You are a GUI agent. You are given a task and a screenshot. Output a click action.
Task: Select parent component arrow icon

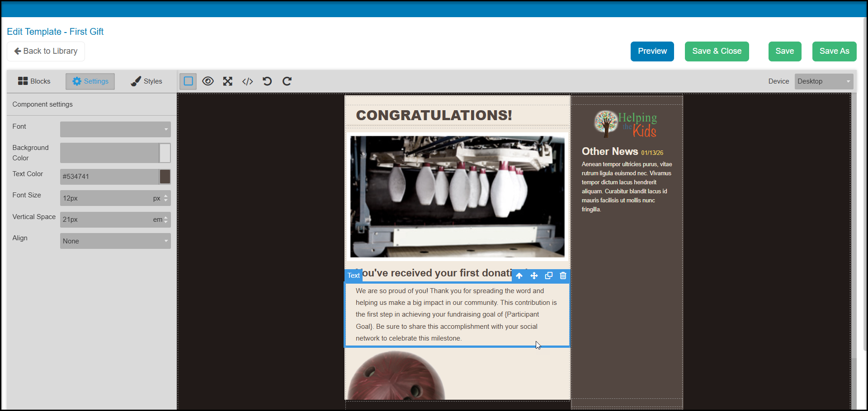click(519, 276)
